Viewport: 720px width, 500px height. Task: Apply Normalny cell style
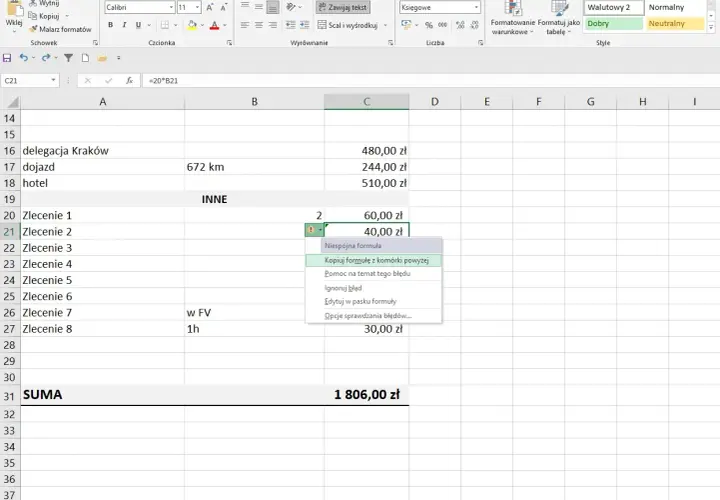675,7
